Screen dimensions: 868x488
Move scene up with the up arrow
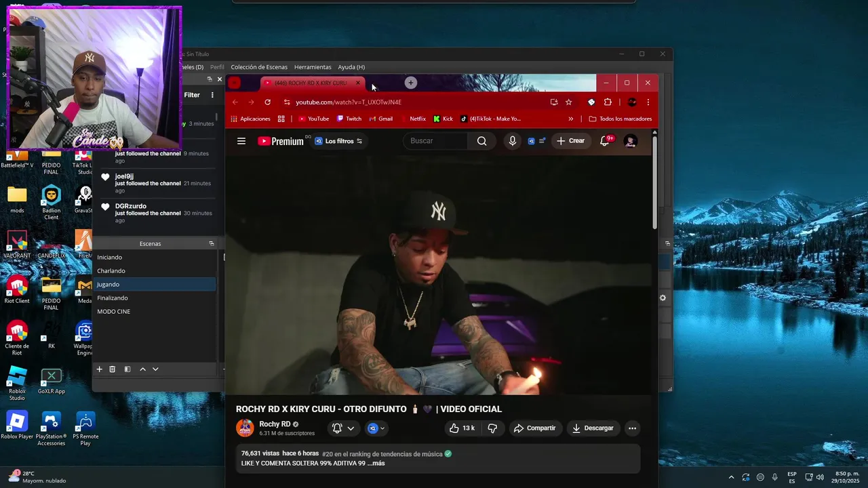(x=142, y=369)
